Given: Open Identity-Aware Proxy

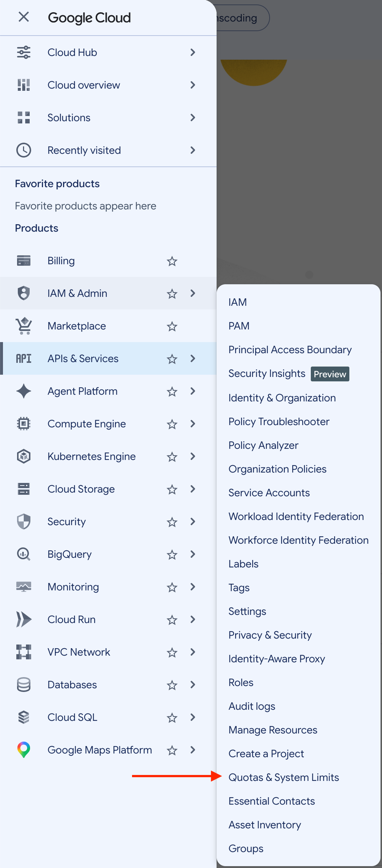Looking at the screenshot, I should [x=277, y=659].
